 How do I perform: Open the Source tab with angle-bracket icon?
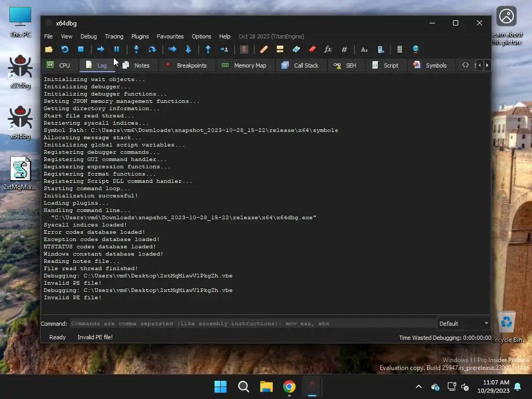[x=465, y=65]
